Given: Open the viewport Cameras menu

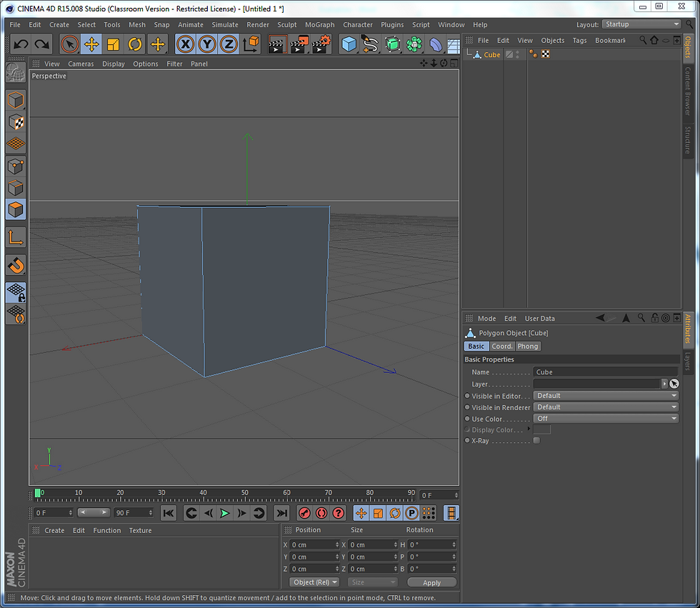Looking at the screenshot, I should [81, 64].
